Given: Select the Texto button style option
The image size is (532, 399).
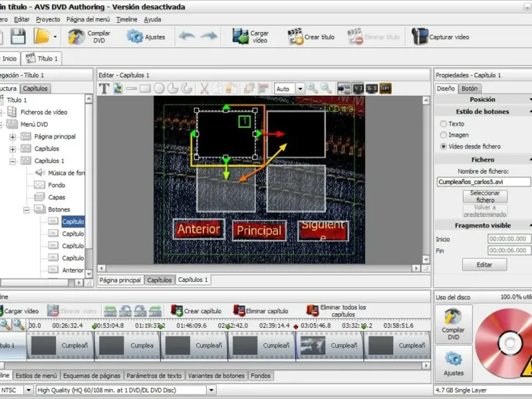Looking at the screenshot, I should [444, 124].
